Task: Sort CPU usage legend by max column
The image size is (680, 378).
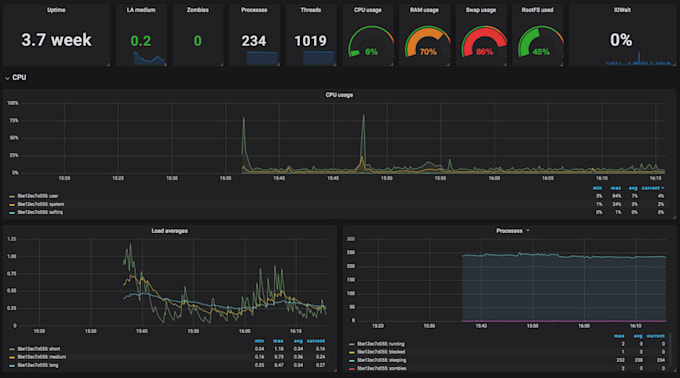Action: point(616,188)
